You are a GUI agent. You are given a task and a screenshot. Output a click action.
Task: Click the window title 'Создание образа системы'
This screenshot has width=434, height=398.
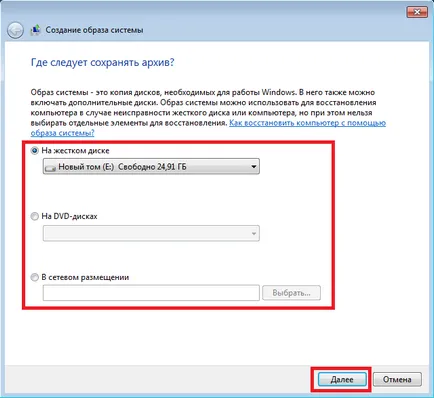(94, 30)
